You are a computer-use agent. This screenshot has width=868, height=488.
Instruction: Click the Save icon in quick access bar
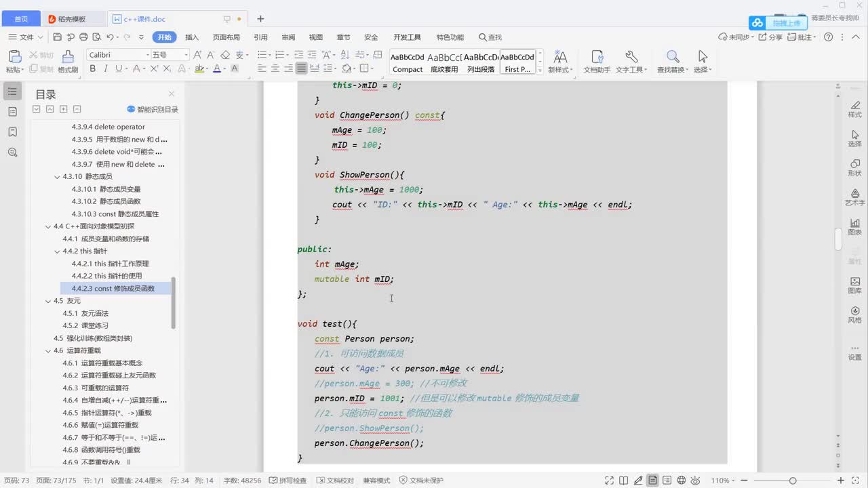(x=58, y=37)
